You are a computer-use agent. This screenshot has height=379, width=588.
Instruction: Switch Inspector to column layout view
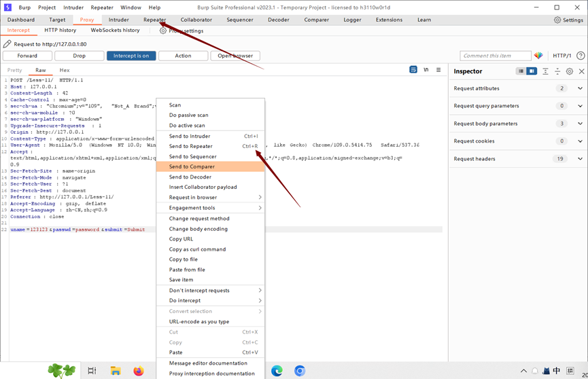click(x=521, y=71)
